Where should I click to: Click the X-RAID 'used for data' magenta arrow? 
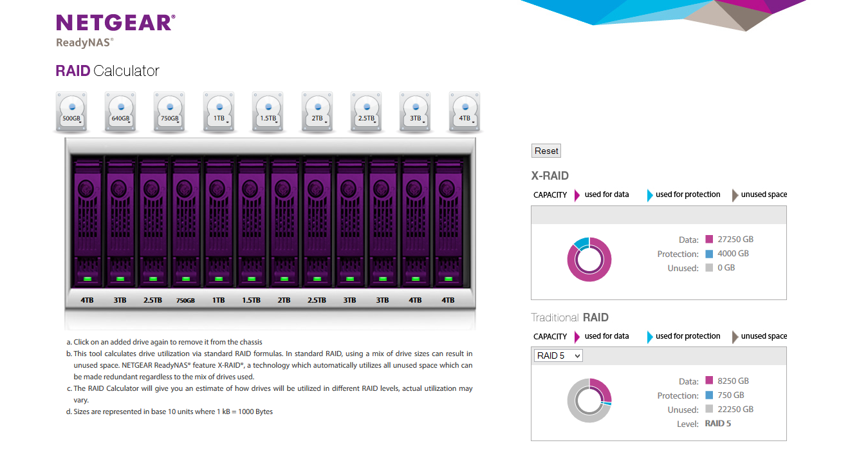[x=577, y=195]
